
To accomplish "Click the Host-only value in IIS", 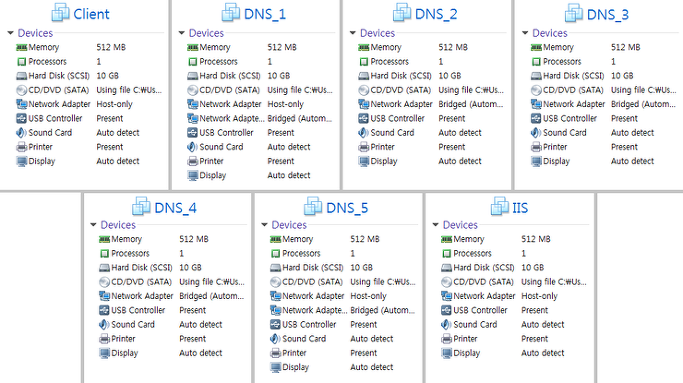I will (540, 296).
